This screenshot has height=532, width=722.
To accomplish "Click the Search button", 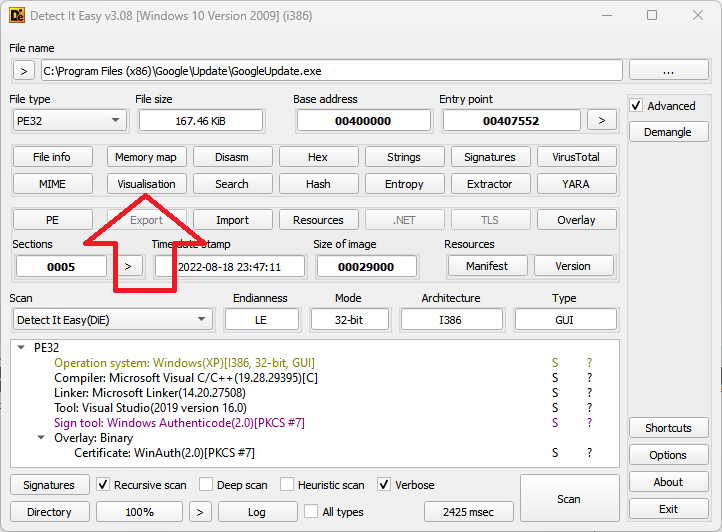I will click(233, 184).
